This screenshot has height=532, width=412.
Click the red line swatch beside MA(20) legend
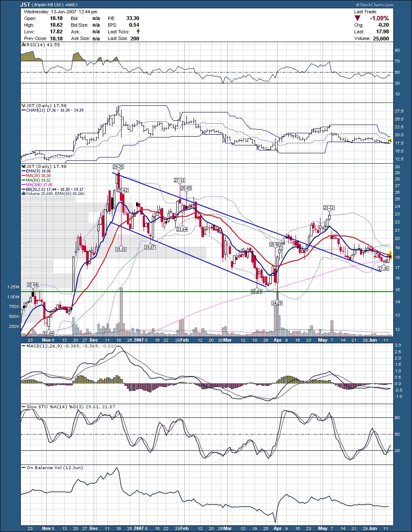(x=24, y=176)
